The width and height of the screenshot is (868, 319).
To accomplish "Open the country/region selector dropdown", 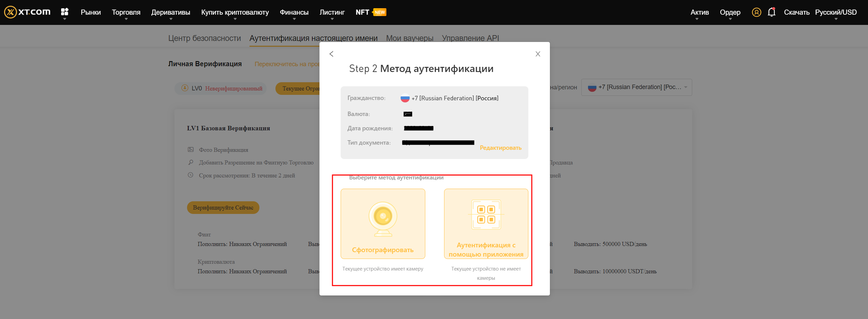I will click(x=637, y=87).
